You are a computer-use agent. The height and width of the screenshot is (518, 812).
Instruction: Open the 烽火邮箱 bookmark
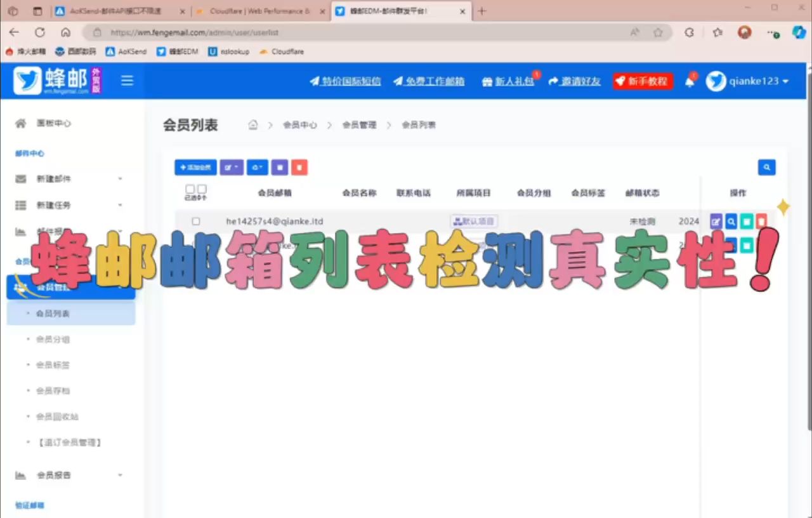[26, 51]
